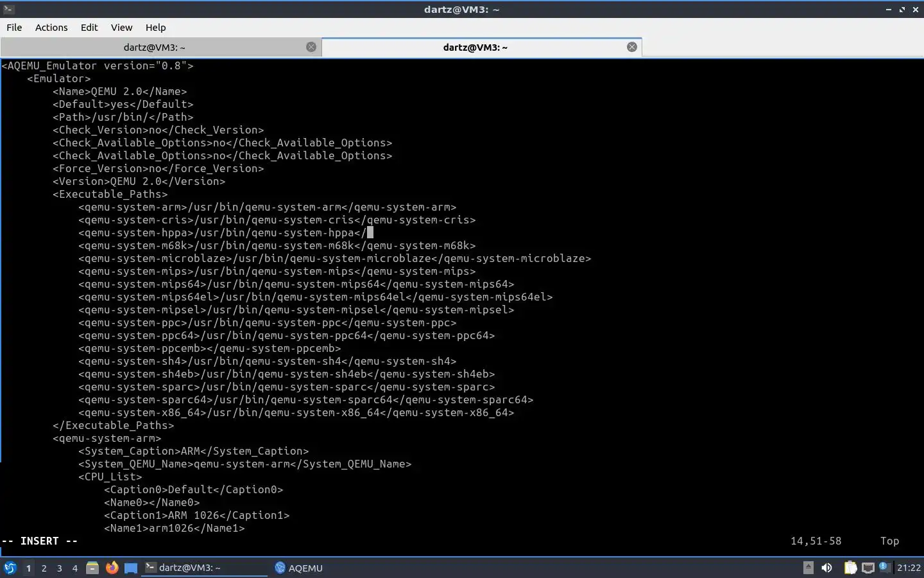Click the qemu-system-ppc64 path line
The width and height of the screenshot is (924, 578).
coord(287,335)
